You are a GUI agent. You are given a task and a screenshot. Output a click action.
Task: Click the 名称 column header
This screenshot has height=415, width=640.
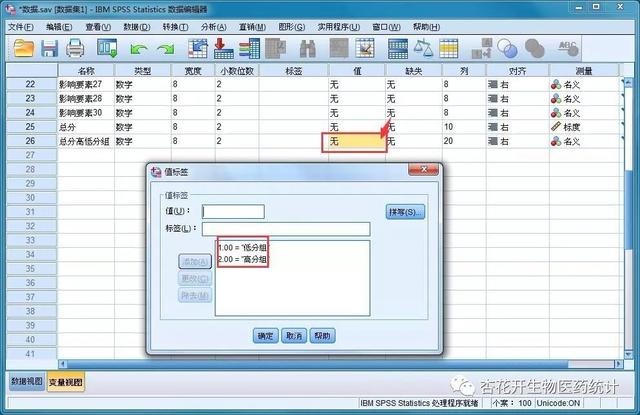(x=86, y=71)
